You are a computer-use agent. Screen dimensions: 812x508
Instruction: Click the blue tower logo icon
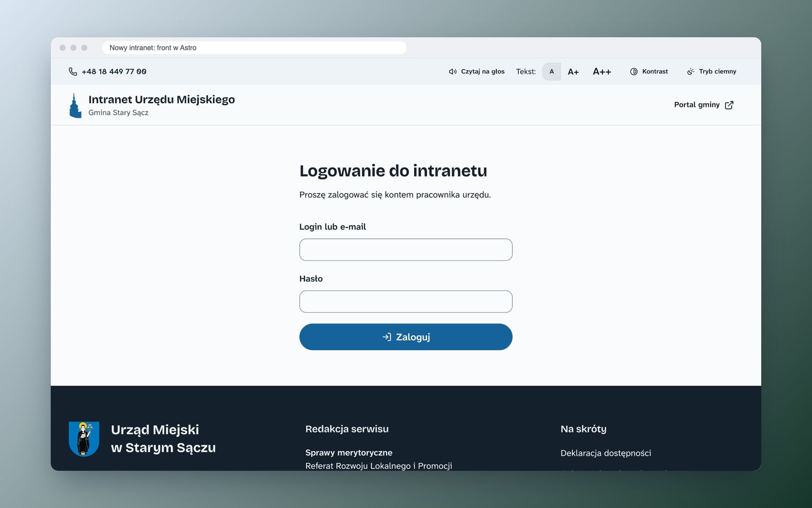click(75, 105)
